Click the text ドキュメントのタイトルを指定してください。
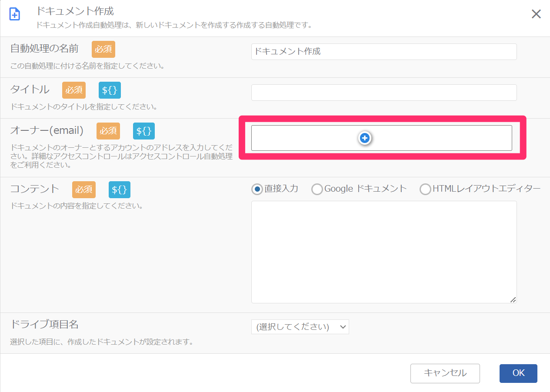The image size is (550, 392). pos(83,106)
